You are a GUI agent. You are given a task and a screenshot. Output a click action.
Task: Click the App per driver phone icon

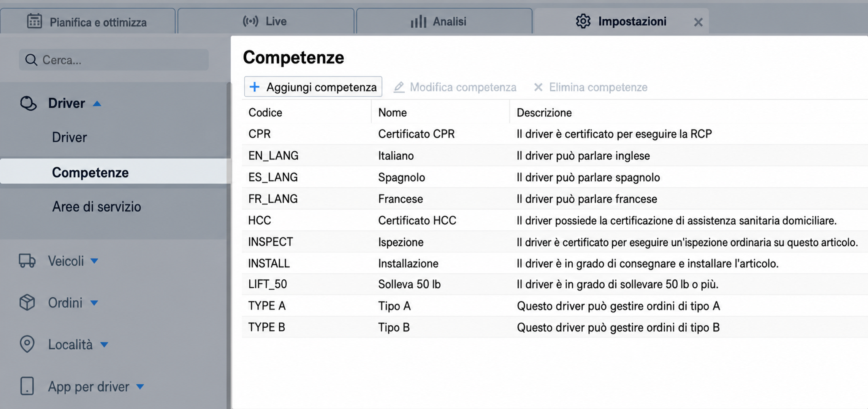27,386
